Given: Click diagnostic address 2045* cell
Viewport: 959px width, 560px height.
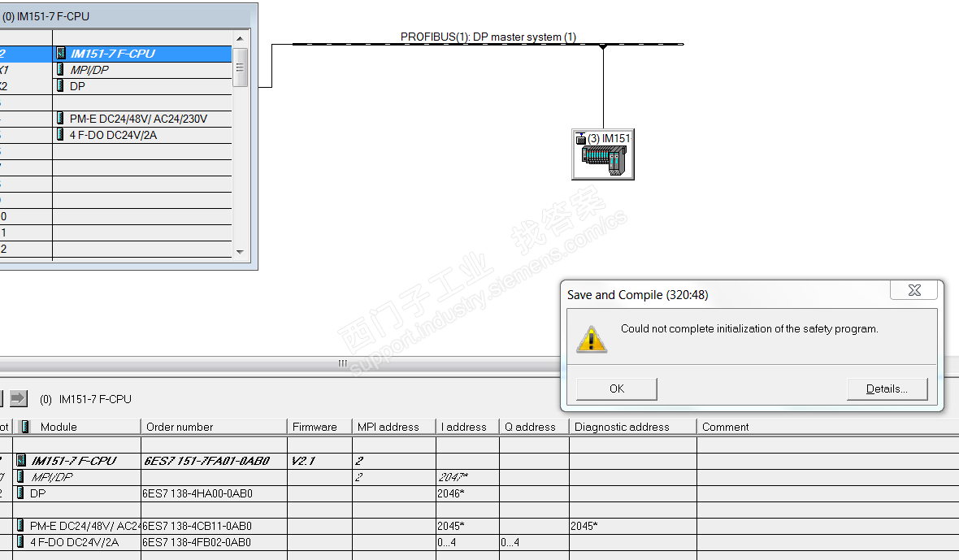Looking at the screenshot, I should click(632, 526).
